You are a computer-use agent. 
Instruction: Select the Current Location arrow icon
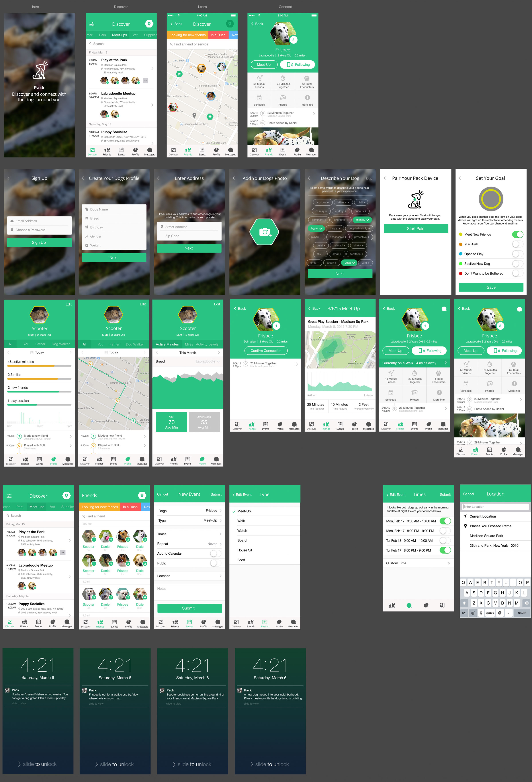pos(465,516)
